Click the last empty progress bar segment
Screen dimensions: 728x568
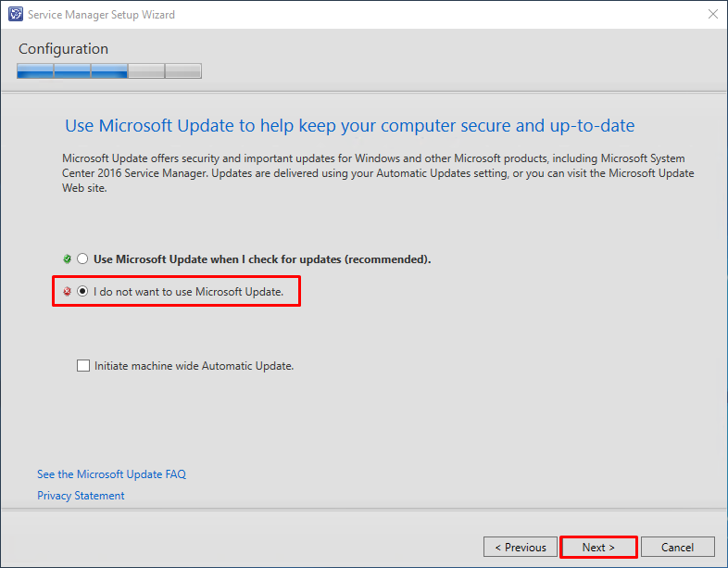(x=183, y=71)
